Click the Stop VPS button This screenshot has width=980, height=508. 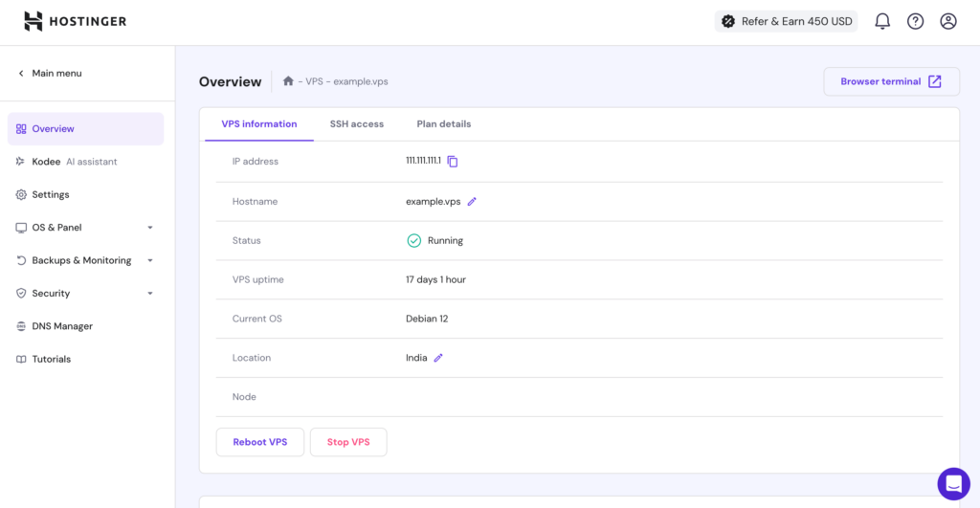tap(348, 442)
